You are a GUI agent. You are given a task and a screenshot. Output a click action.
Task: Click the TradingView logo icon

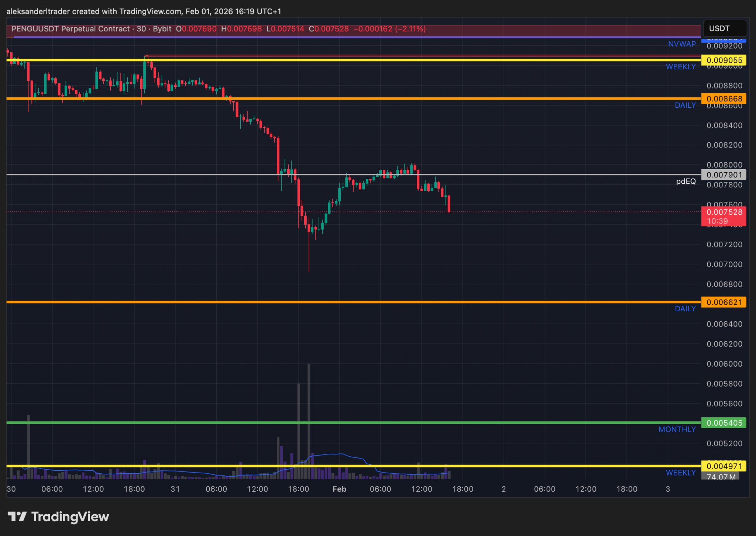(x=17, y=516)
